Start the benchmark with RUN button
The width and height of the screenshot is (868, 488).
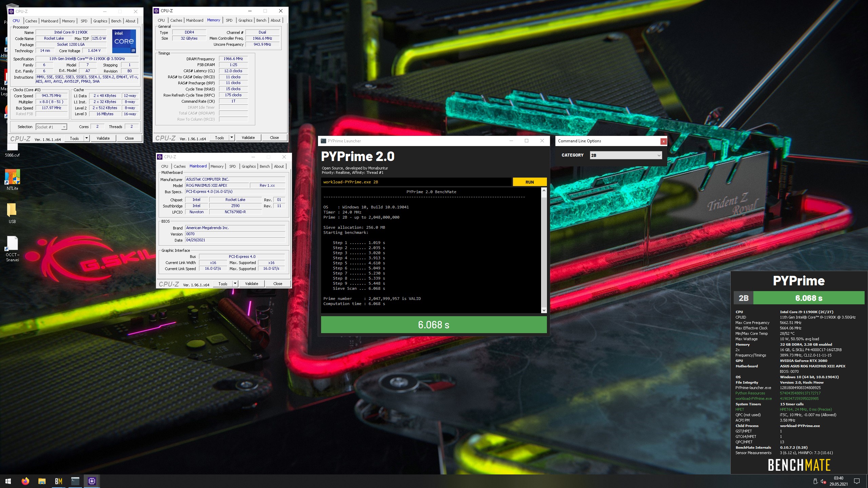pyautogui.click(x=530, y=182)
